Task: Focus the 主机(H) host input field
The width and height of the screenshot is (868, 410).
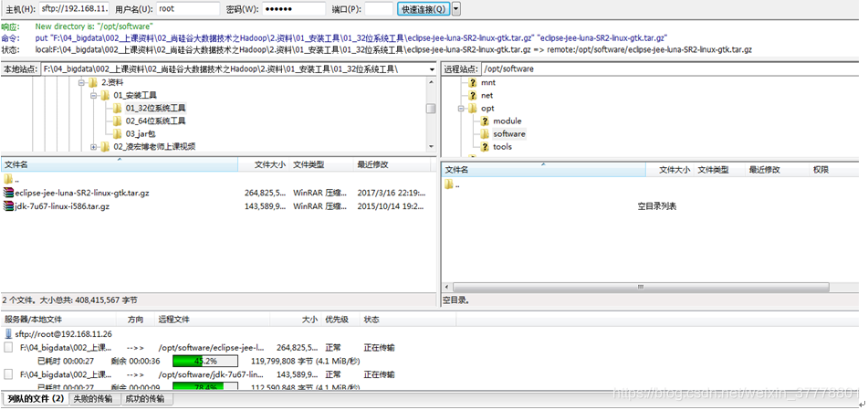Action: [x=74, y=9]
